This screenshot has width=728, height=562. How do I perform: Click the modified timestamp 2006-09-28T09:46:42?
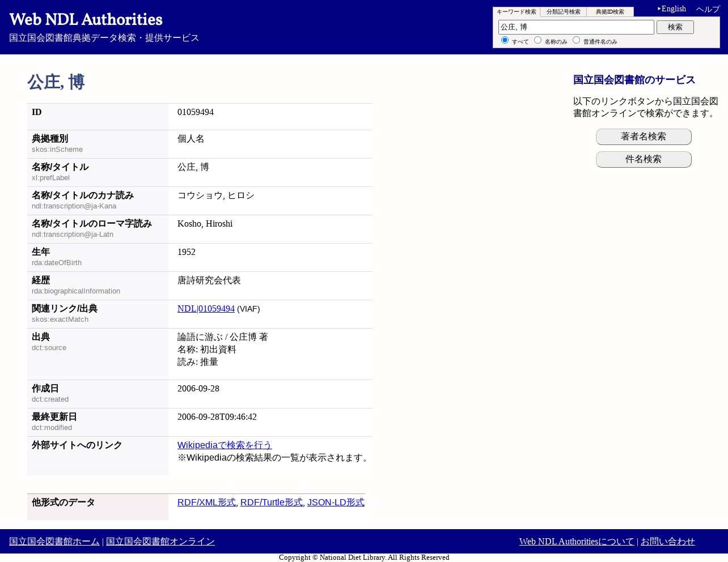point(217,417)
